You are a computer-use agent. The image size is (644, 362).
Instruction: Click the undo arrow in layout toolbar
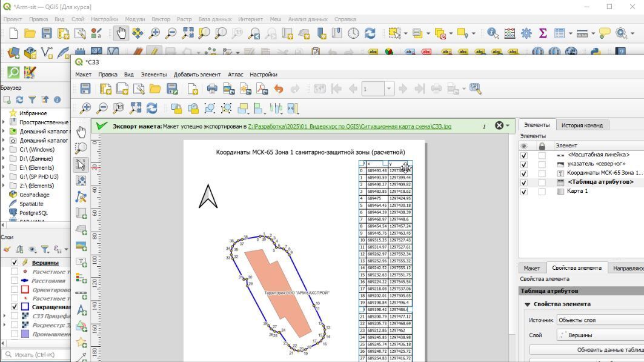tap(279, 89)
